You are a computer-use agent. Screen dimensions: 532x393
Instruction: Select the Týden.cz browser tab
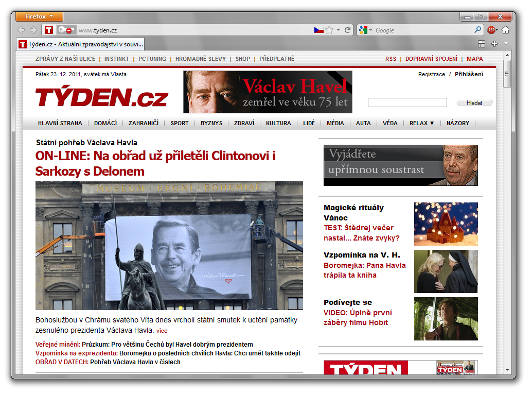point(80,44)
